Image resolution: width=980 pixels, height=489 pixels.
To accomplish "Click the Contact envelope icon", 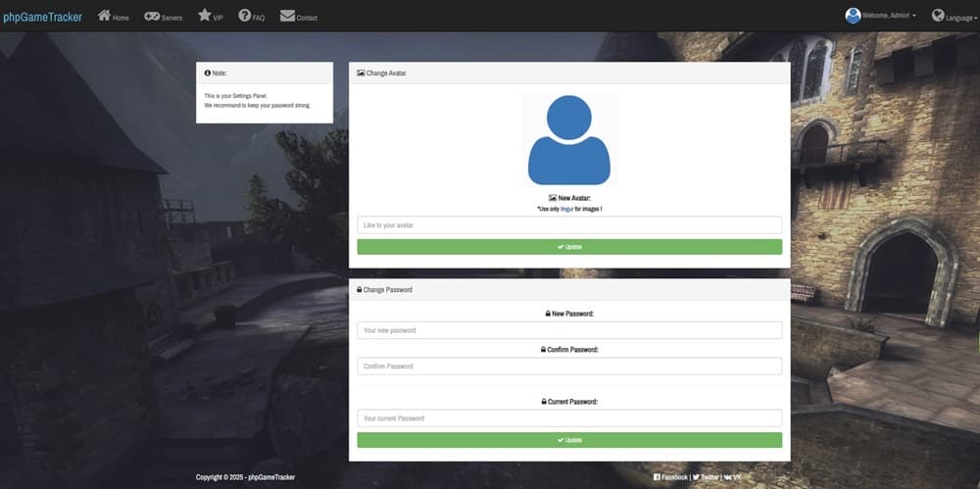I will (287, 16).
